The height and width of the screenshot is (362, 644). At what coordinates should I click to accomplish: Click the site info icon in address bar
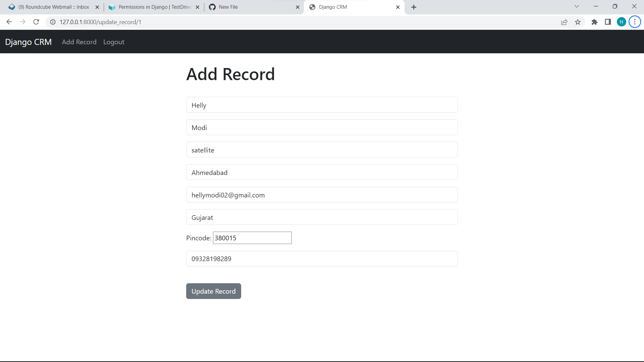coord(53,22)
